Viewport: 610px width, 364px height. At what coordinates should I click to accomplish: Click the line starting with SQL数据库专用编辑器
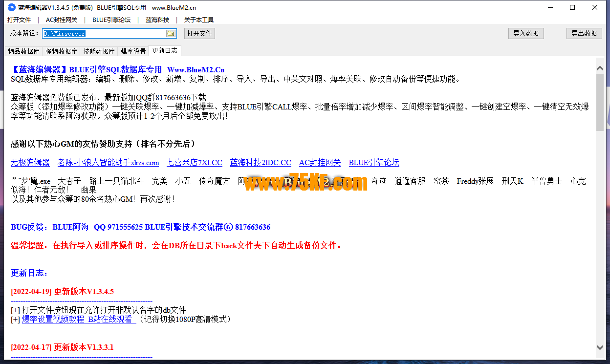[236, 79]
